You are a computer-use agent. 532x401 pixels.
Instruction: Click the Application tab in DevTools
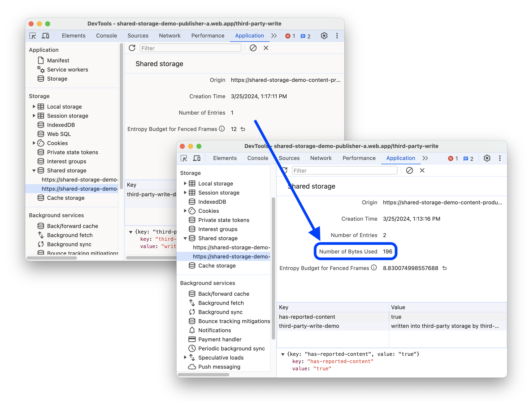[249, 36]
